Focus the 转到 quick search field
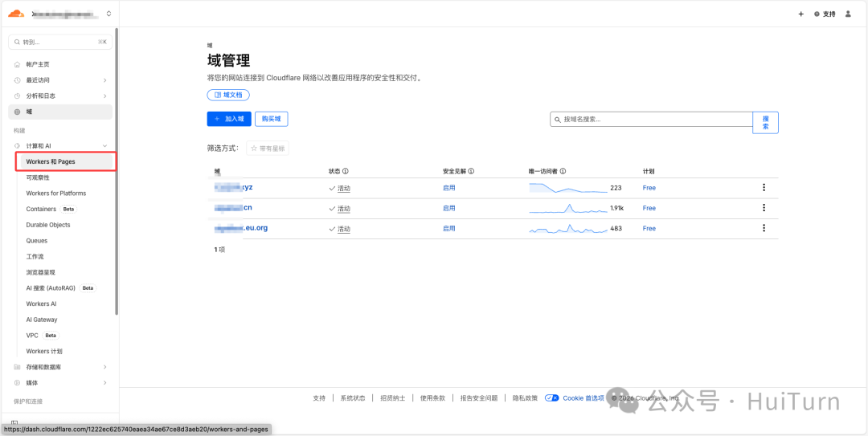This screenshot has width=868, height=436. coord(60,42)
